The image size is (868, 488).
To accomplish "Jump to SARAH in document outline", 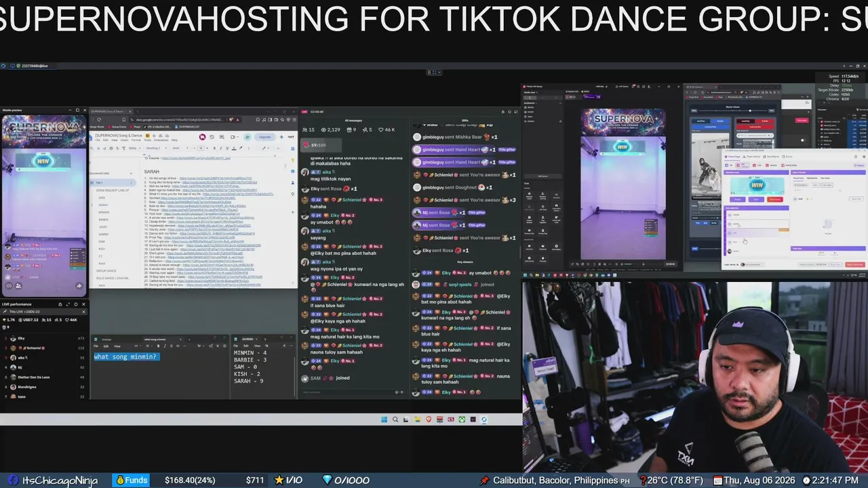I will (x=103, y=204).
